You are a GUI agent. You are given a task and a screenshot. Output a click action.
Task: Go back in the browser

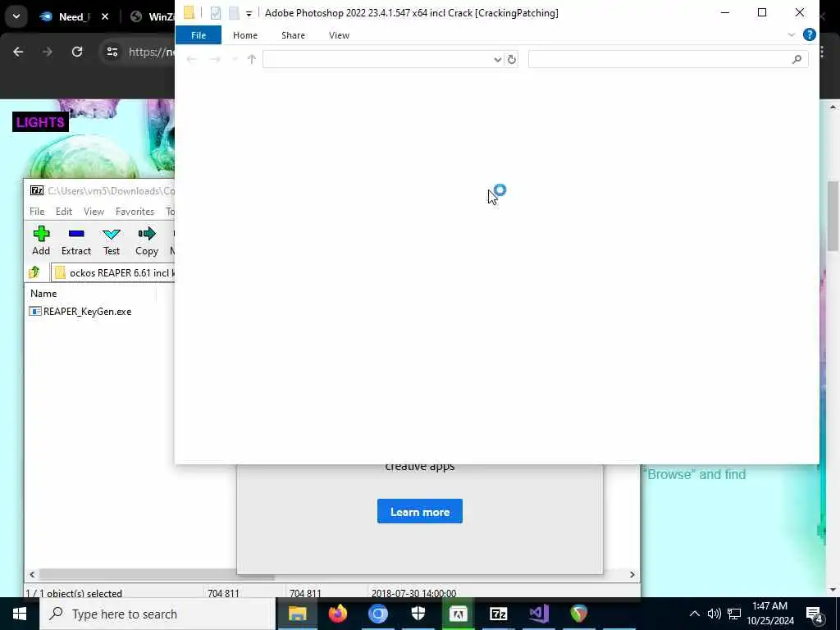tap(18, 52)
